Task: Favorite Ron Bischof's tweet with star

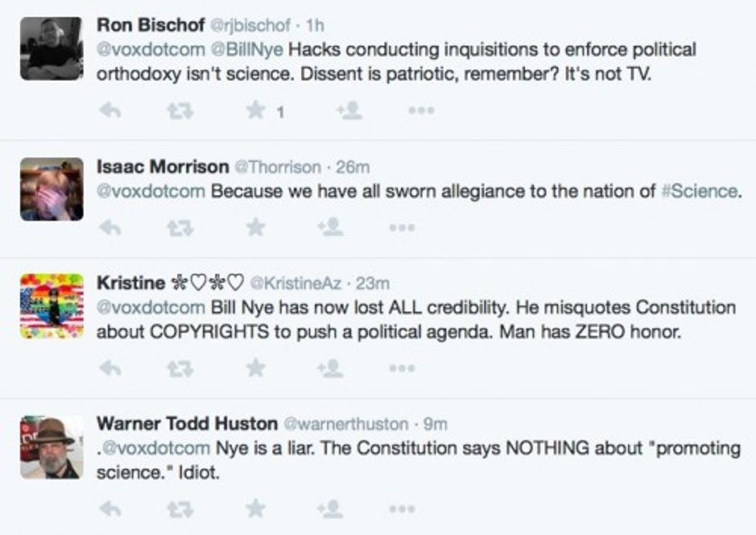Action: (256, 112)
